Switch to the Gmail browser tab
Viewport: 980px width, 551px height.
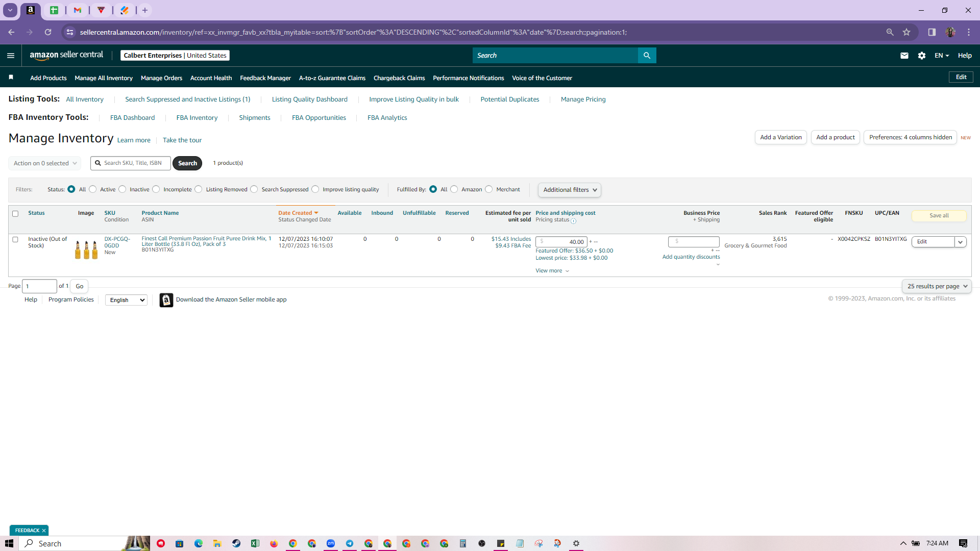(x=78, y=10)
